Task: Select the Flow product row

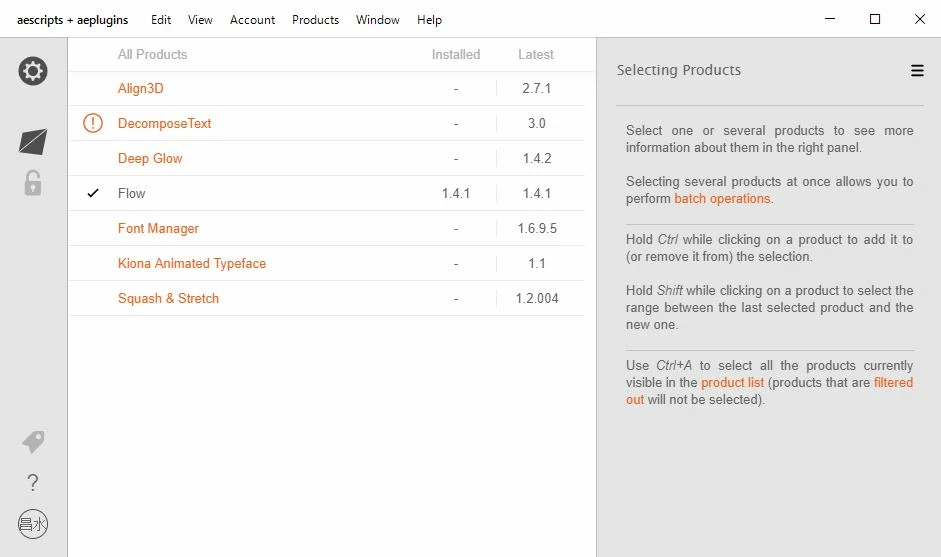Action: click(x=326, y=193)
